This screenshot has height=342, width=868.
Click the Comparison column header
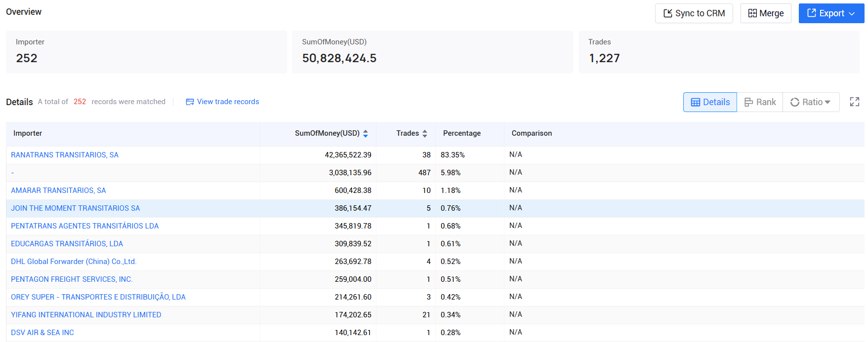point(532,133)
